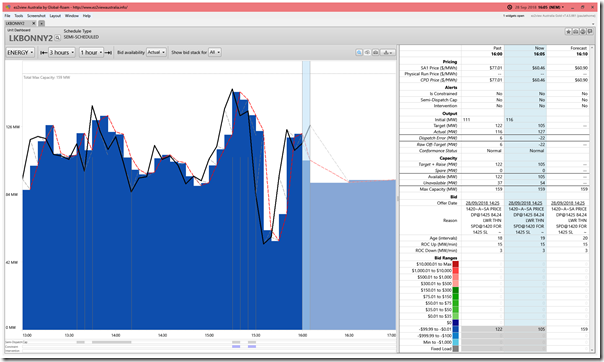Click the $0 navy blue swatch

(455, 323)
